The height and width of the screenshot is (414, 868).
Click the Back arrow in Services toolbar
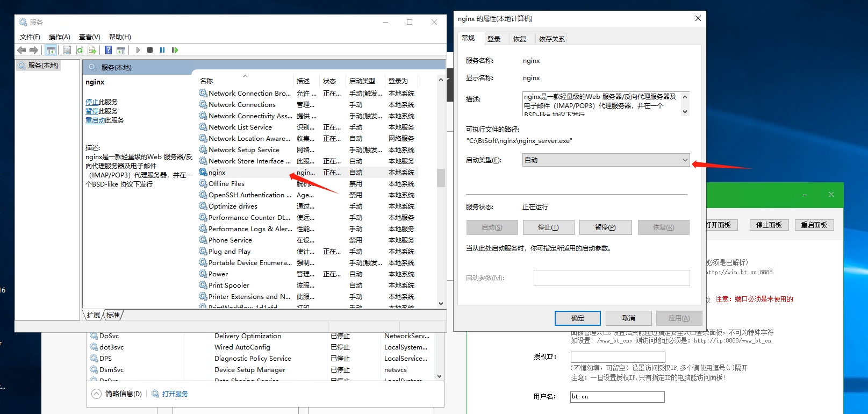21,50
